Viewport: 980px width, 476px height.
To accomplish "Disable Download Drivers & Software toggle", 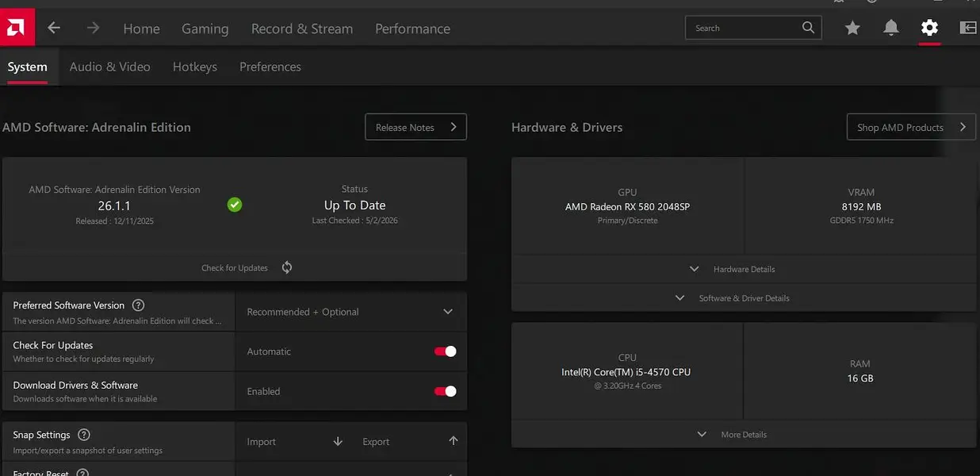I will [446, 391].
